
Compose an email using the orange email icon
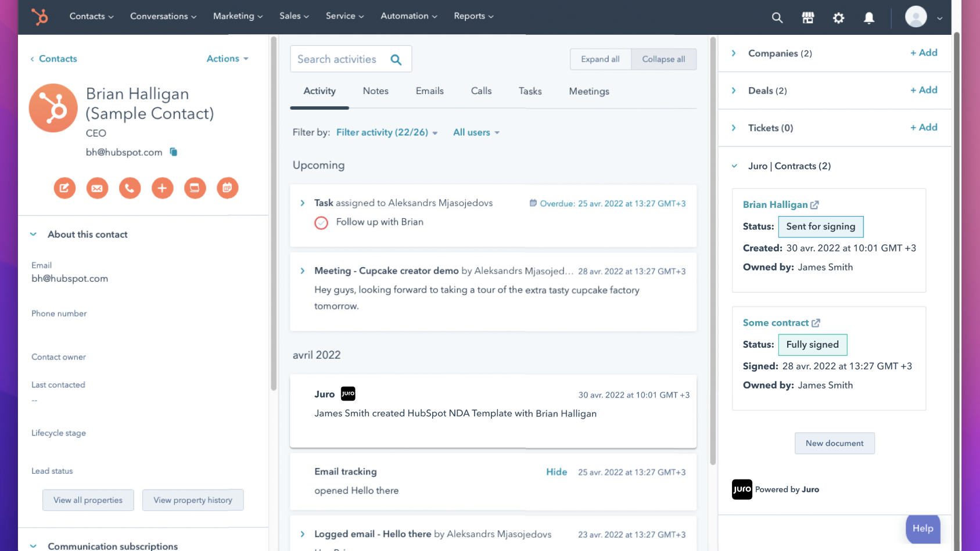[x=97, y=188]
